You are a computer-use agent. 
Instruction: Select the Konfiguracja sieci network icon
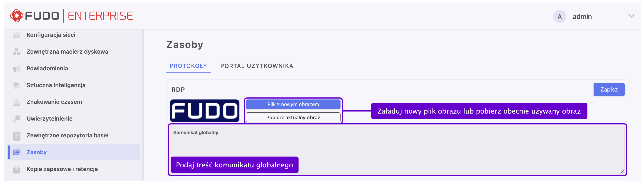point(17,35)
